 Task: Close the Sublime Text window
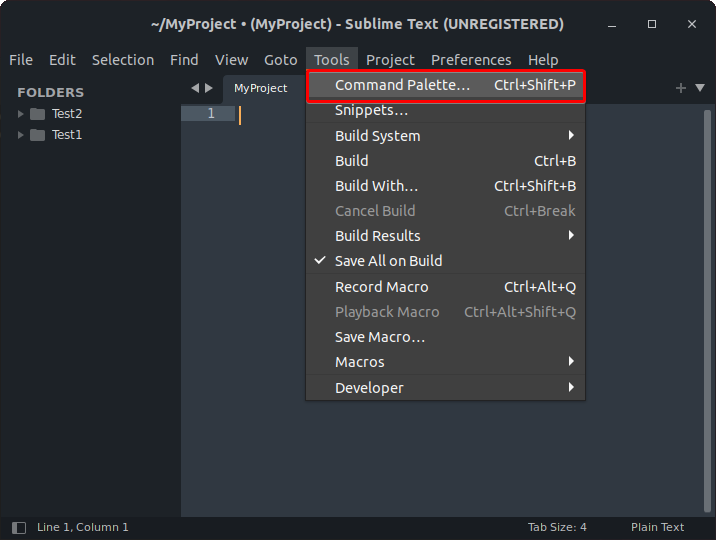pyautogui.click(x=692, y=24)
